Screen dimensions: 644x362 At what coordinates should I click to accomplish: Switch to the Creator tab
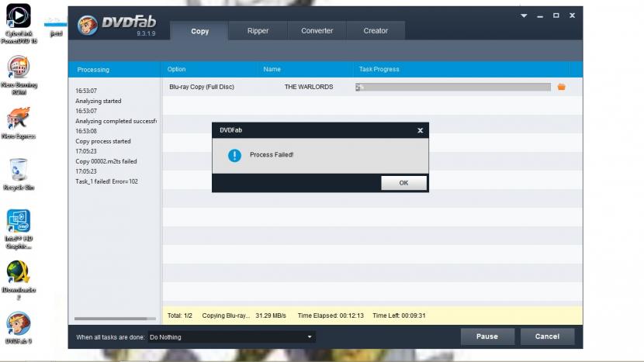coord(376,31)
